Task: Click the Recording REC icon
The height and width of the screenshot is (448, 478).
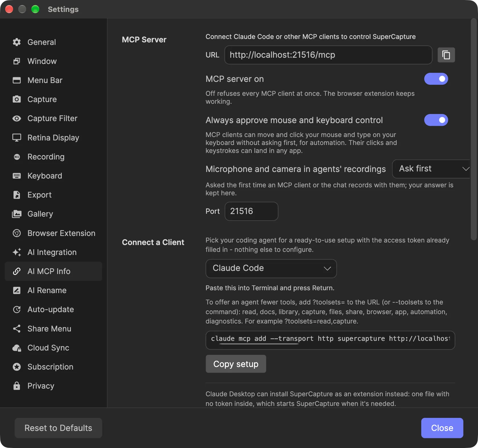Action: 17,157
